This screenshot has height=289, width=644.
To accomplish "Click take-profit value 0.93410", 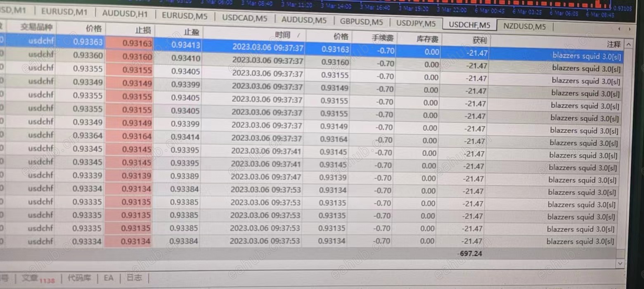I will (x=185, y=58).
